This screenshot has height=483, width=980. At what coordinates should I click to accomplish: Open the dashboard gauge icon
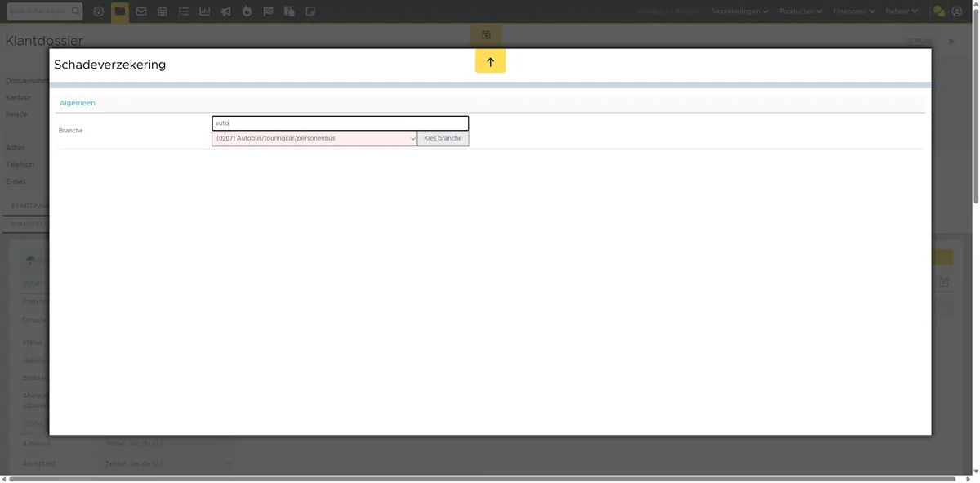[x=99, y=11]
